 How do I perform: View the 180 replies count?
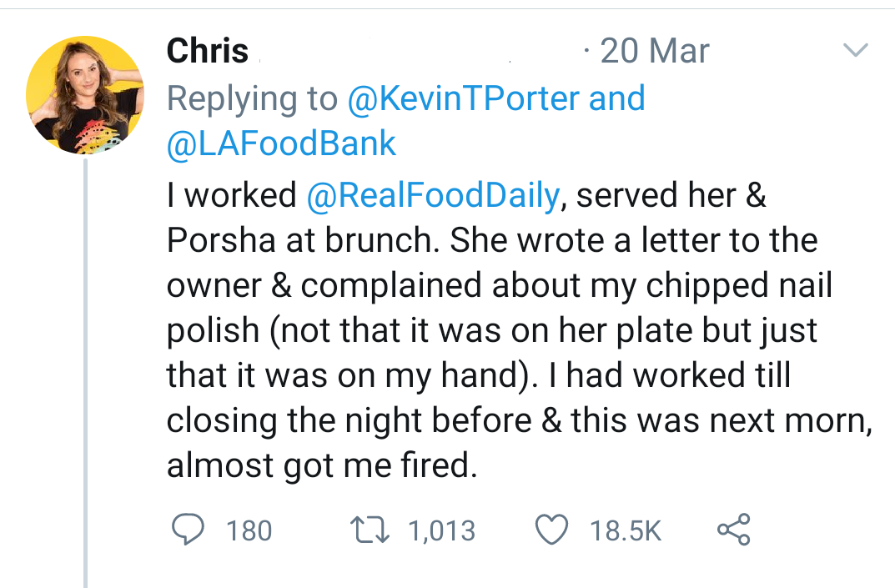tap(249, 531)
